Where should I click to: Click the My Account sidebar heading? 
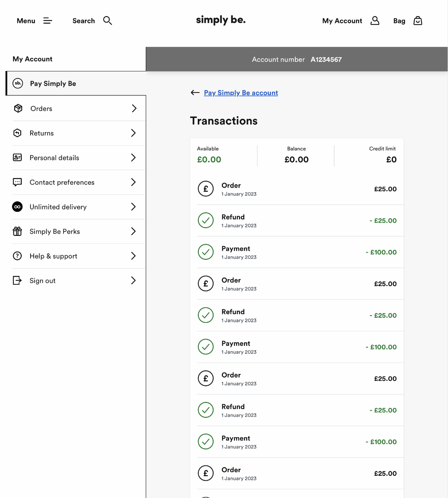32,59
